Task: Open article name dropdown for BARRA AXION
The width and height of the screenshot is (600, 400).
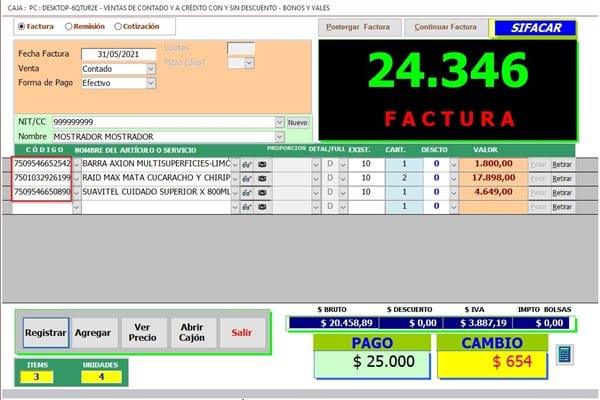Action: click(235, 165)
